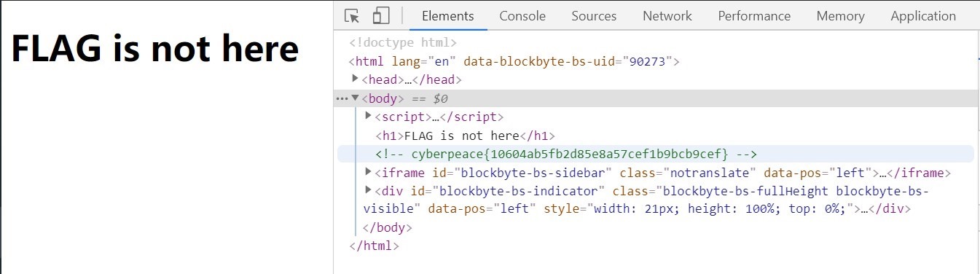Select the html lang element line
Screen dimensions: 980x274
point(514,61)
